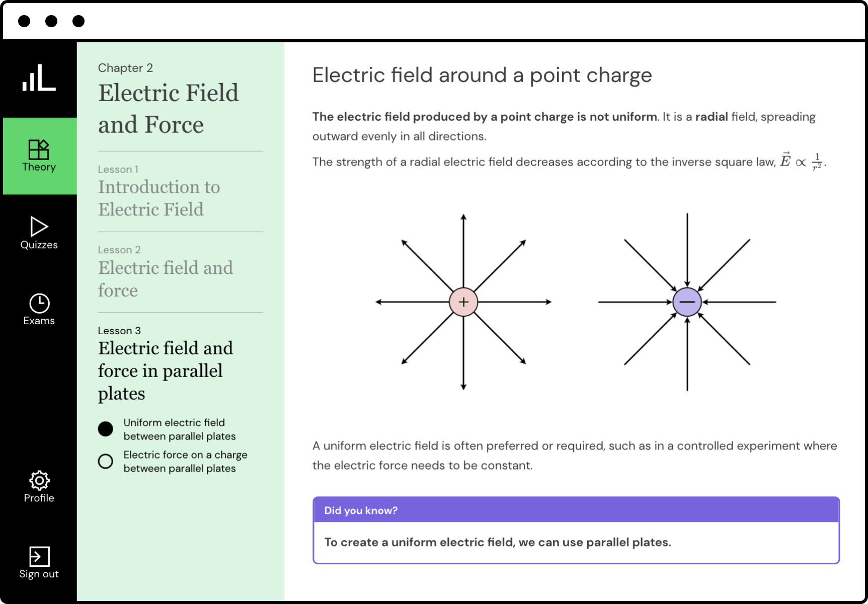Select the filled 'Uniform electric field' radio bullet

tap(106, 429)
